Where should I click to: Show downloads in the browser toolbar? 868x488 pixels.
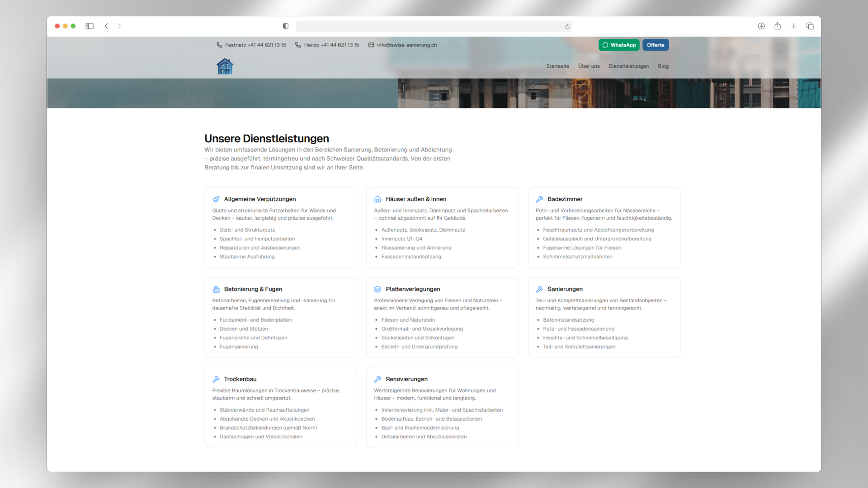761,26
